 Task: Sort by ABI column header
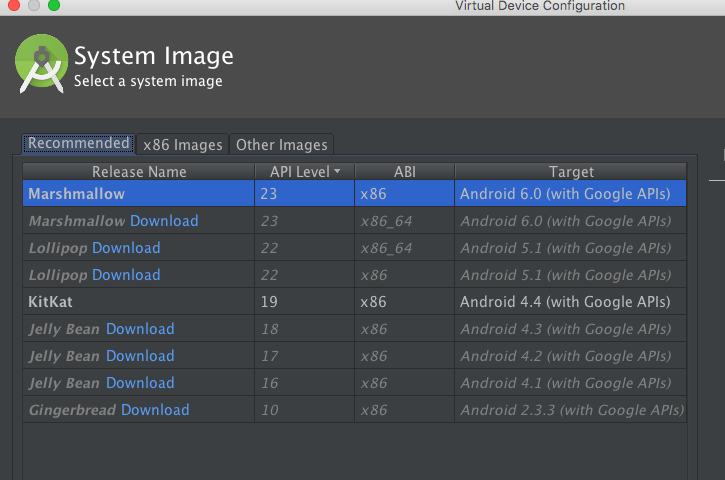(x=405, y=172)
